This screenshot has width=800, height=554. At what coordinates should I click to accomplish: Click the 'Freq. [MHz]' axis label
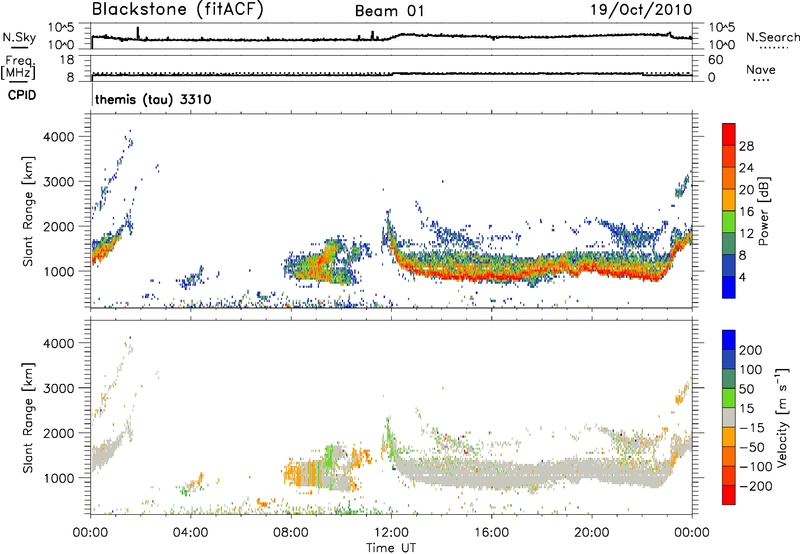18,68
